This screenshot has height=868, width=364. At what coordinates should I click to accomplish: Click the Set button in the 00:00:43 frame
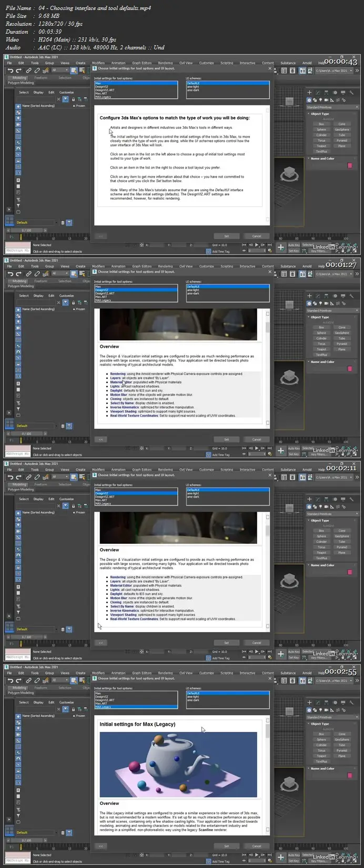pyautogui.click(x=227, y=236)
